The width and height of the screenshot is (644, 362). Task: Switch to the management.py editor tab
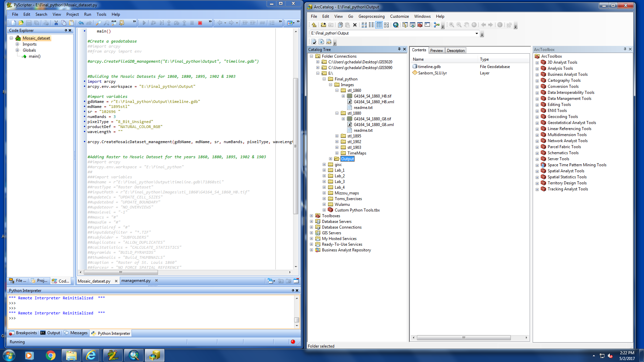coord(136,281)
